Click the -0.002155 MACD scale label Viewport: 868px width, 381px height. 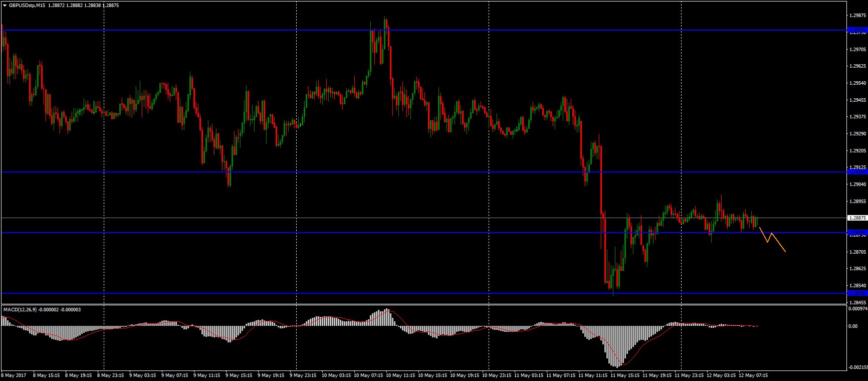tap(857, 367)
